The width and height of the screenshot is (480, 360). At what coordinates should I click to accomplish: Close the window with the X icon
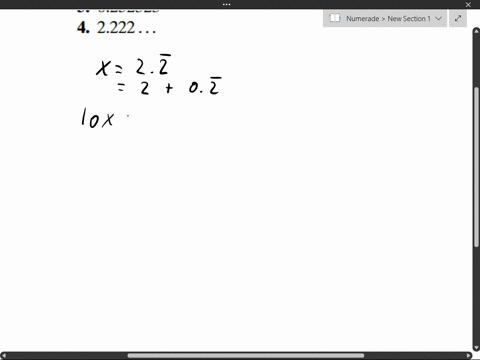[468, 5]
